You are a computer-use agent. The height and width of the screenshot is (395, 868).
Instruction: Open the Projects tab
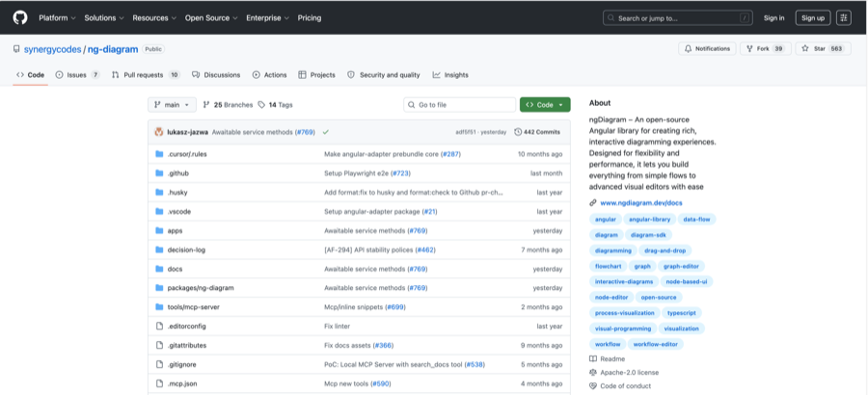pos(316,75)
